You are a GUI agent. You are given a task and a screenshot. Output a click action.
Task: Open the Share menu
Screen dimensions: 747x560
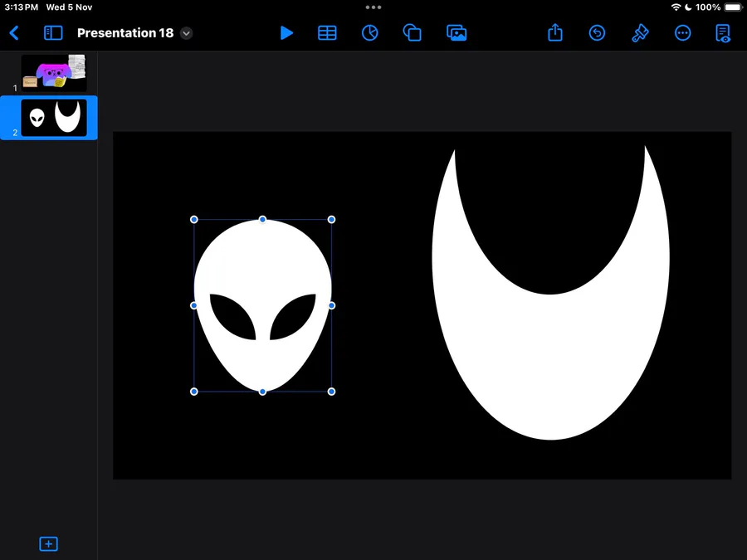point(555,32)
